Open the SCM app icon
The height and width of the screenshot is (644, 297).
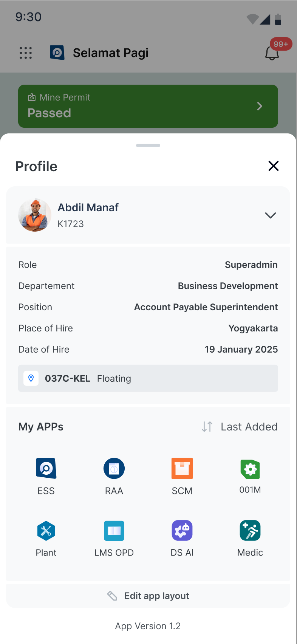click(x=182, y=469)
